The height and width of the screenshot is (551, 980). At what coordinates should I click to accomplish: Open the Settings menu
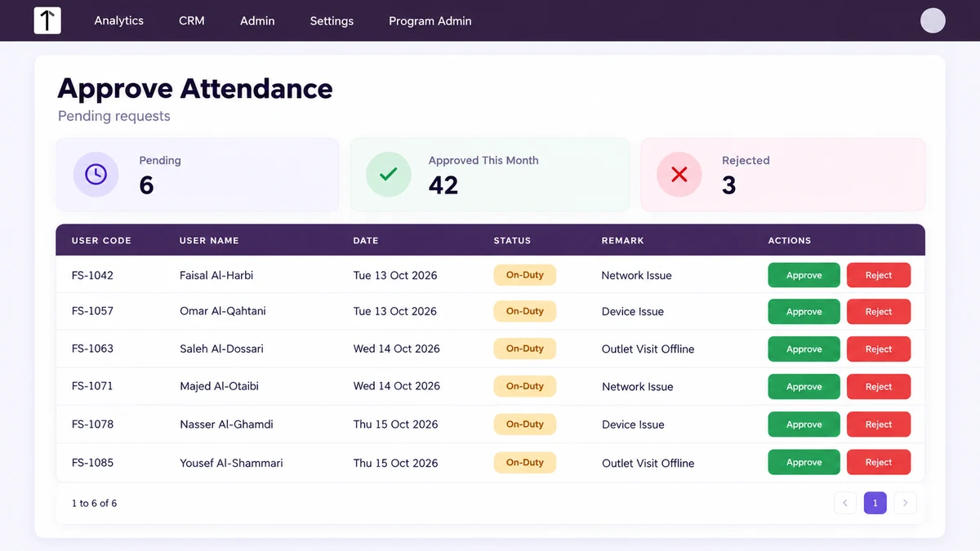pos(332,20)
